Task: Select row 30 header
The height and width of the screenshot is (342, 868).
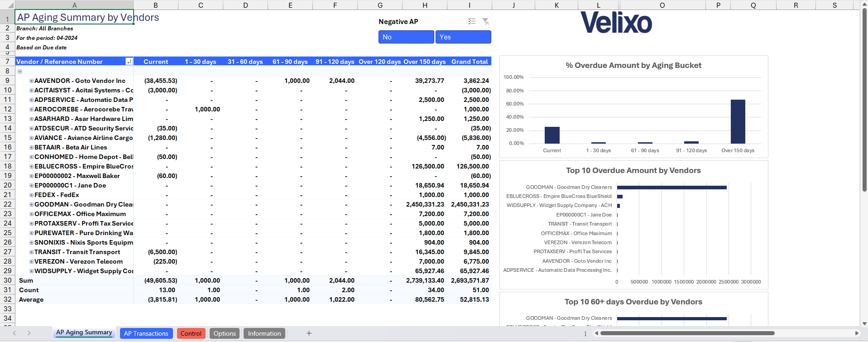Action: pos(8,280)
